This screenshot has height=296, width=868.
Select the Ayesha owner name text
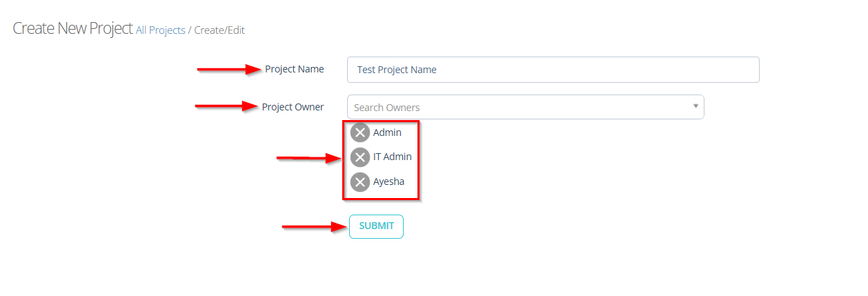pos(388,182)
